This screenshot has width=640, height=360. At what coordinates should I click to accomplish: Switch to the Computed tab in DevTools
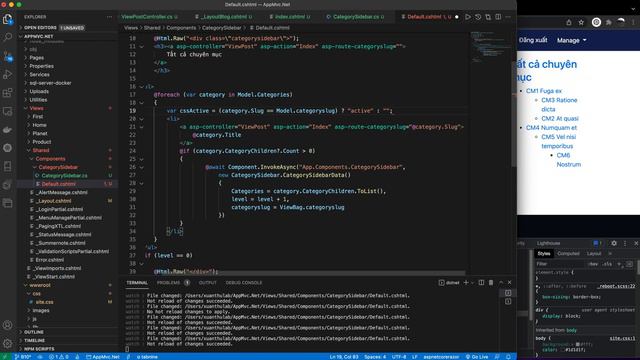(x=568, y=253)
